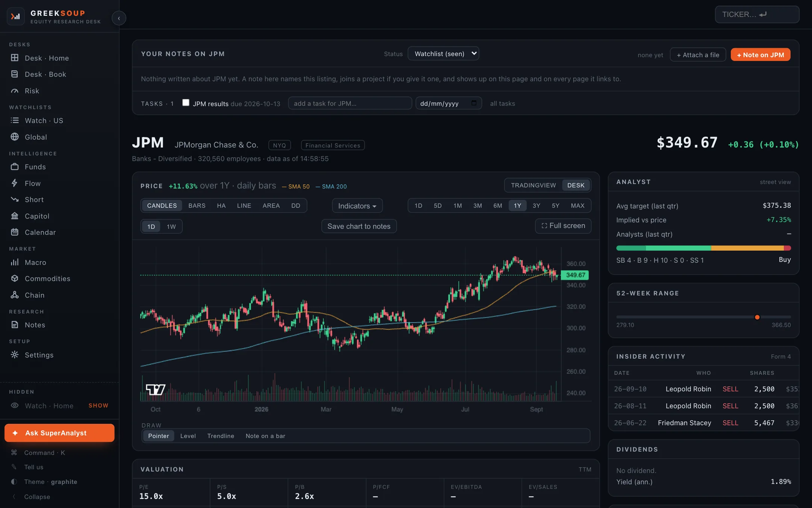This screenshot has width=812, height=508.
Task: Open the Capitol building icon
Action: [15, 216]
